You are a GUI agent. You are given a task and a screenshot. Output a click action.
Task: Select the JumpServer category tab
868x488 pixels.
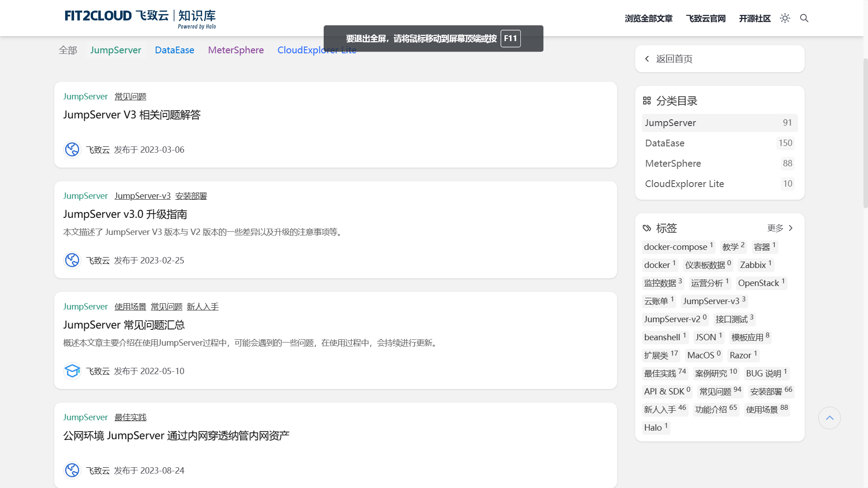(x=116, y=50)
